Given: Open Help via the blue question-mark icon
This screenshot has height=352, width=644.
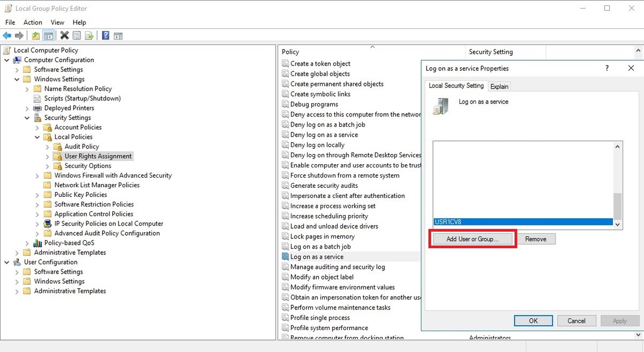Looking at the screenshot, I should click(106, 35).
